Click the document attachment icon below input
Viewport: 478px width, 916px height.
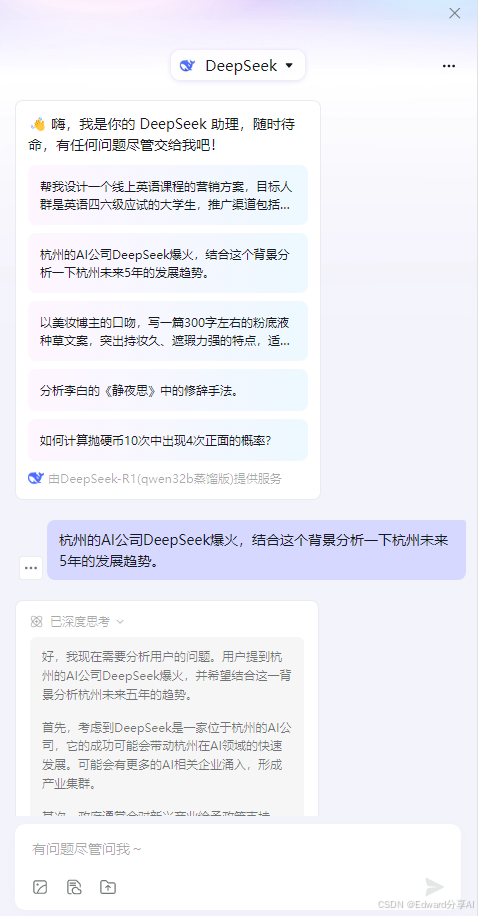pos(74,887)
